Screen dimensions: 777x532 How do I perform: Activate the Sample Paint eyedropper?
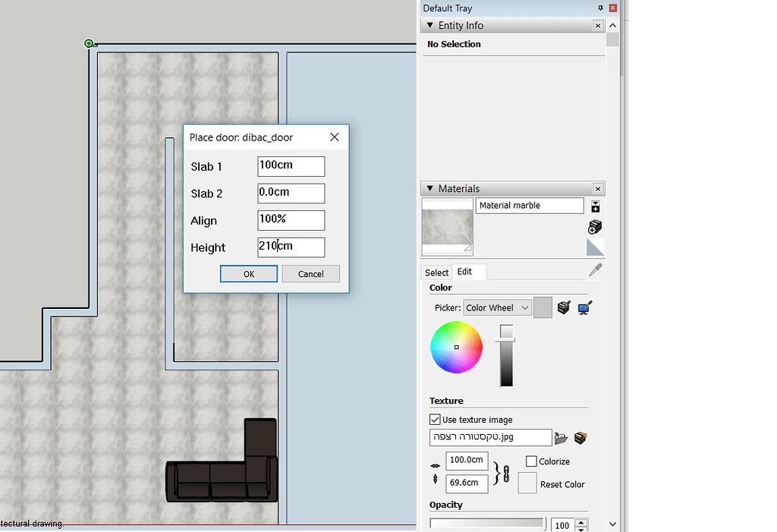click(x=596, y=269)
